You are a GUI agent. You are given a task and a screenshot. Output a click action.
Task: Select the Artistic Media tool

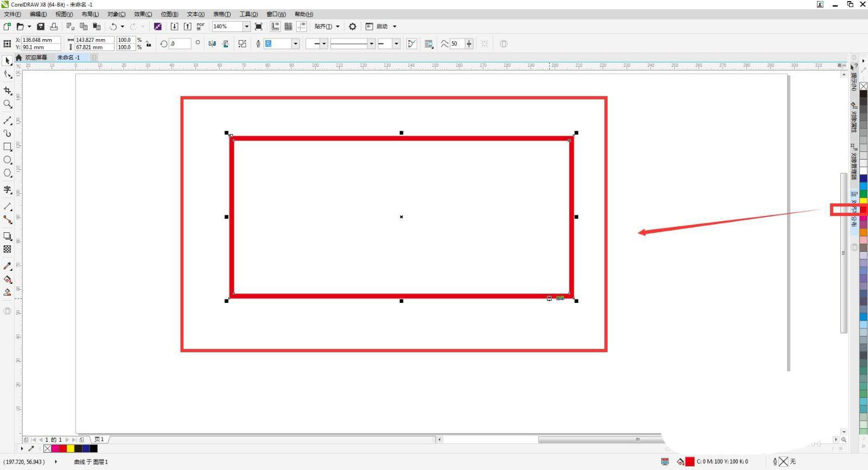point(8,133)
